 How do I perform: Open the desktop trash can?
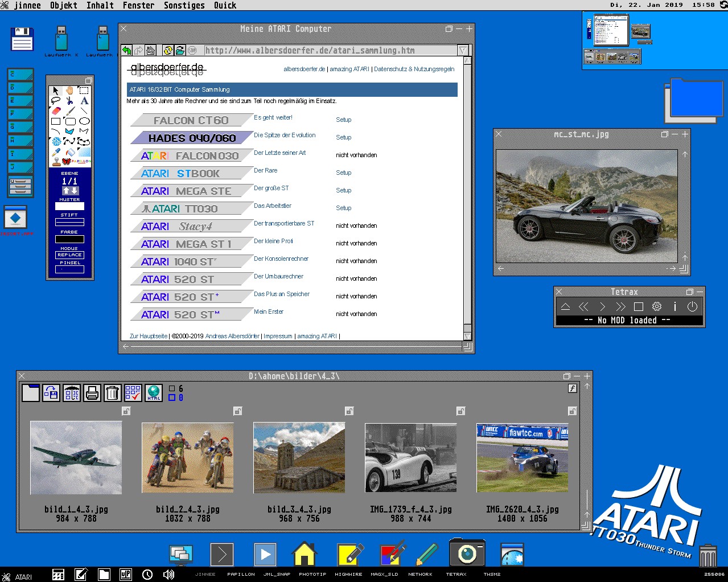coord(708,555)
